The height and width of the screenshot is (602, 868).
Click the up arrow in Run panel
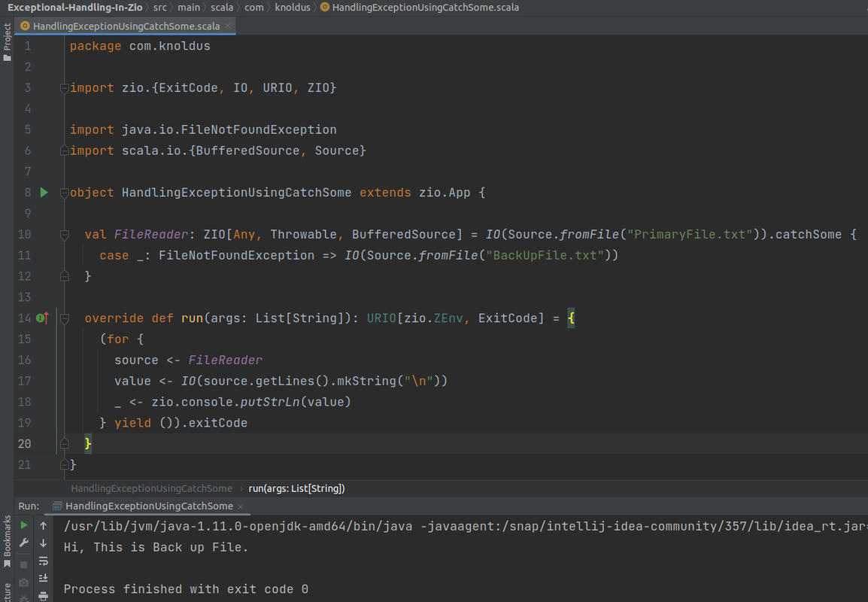[x=43, y=525]
